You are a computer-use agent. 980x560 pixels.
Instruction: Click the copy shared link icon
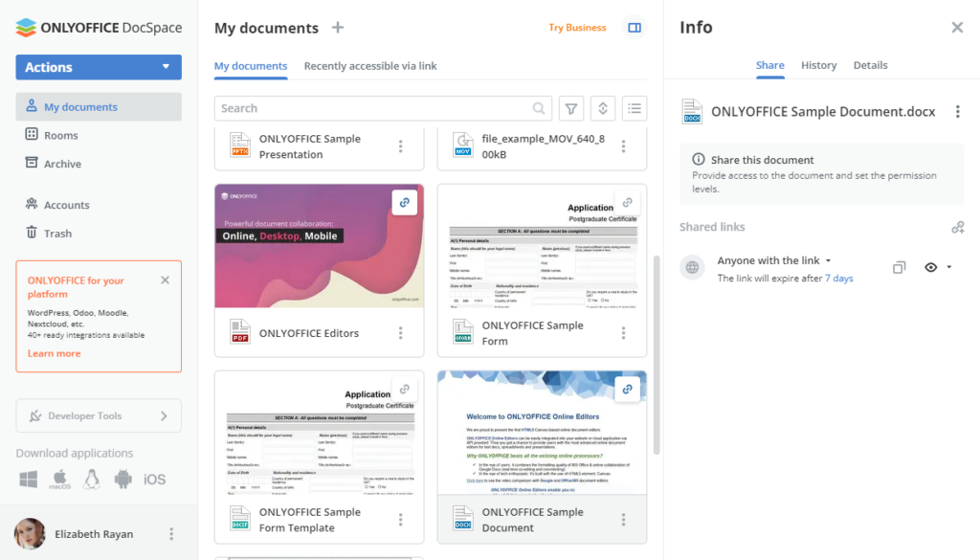point(899,267)
